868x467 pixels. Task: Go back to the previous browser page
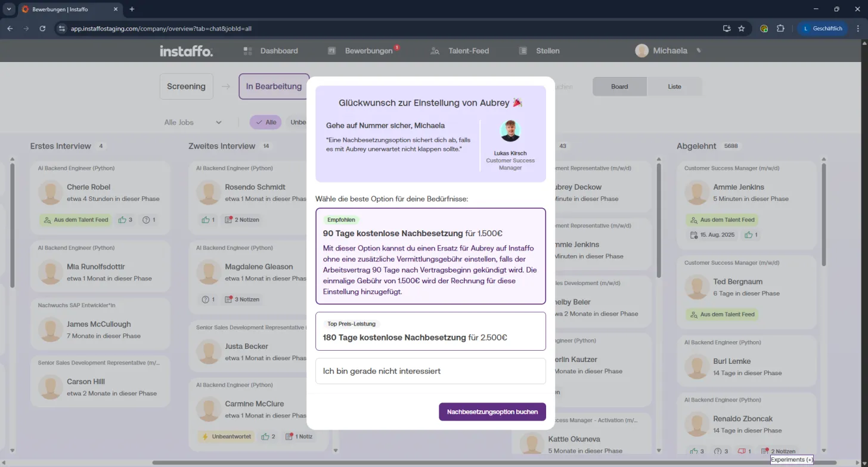[x=10, y=28]
